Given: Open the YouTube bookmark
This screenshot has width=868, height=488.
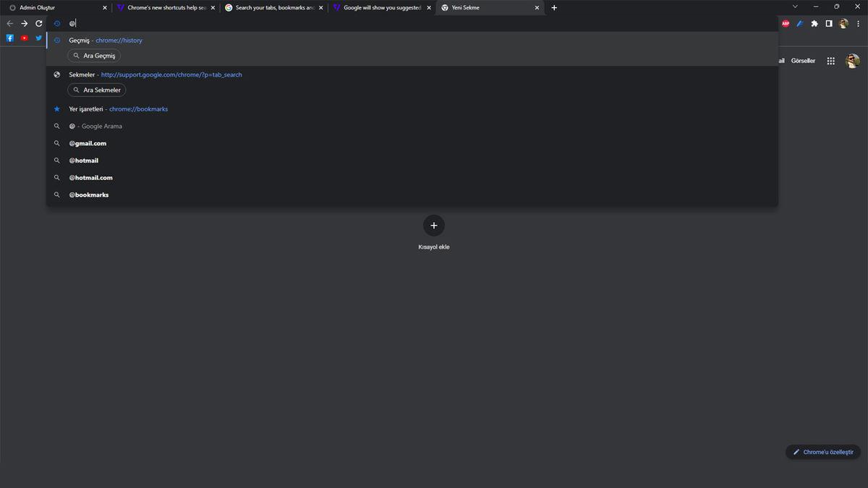Looking at the screenshot, I should click(x=25, y=38).
